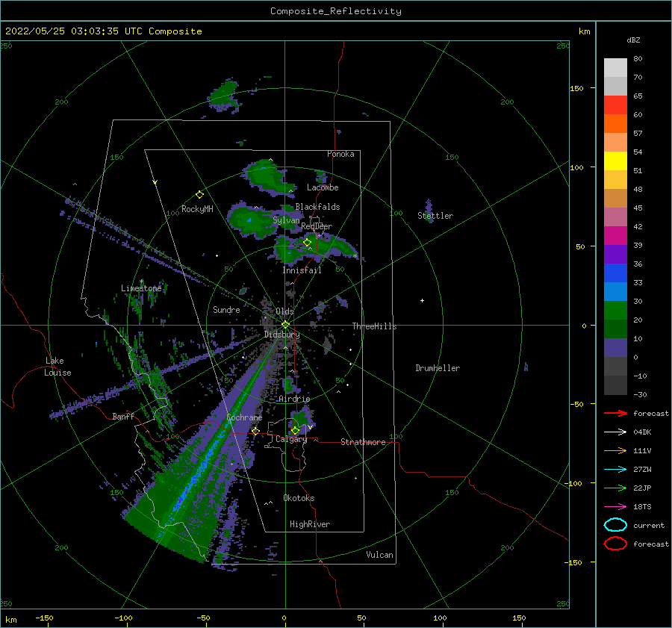Click the dark green 10–20 dBZ swatch
This screenshot has width=672, height=628.
click(x=615, y=329)
